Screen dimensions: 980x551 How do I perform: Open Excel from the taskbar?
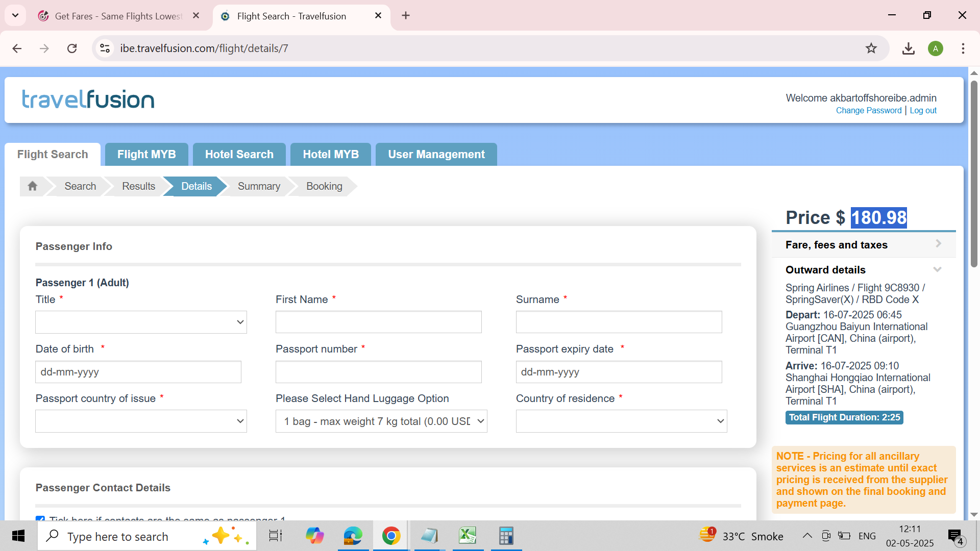[468, 536]
